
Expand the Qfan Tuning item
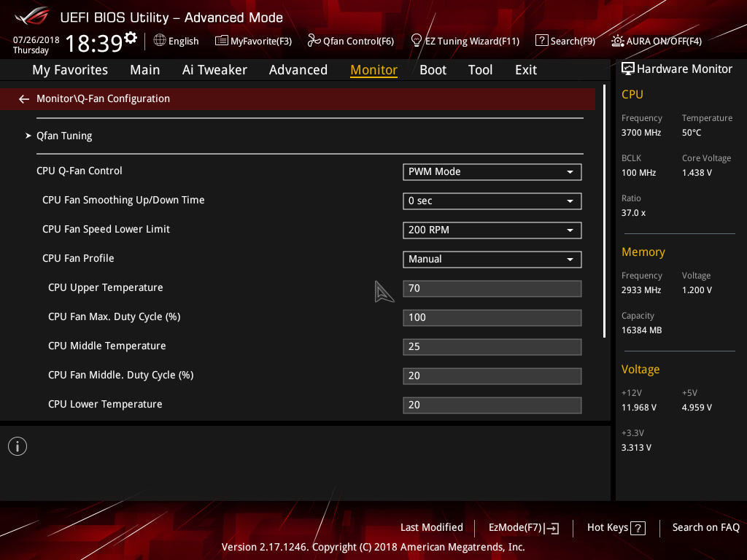pyautogui.click(x=64, y=136)
